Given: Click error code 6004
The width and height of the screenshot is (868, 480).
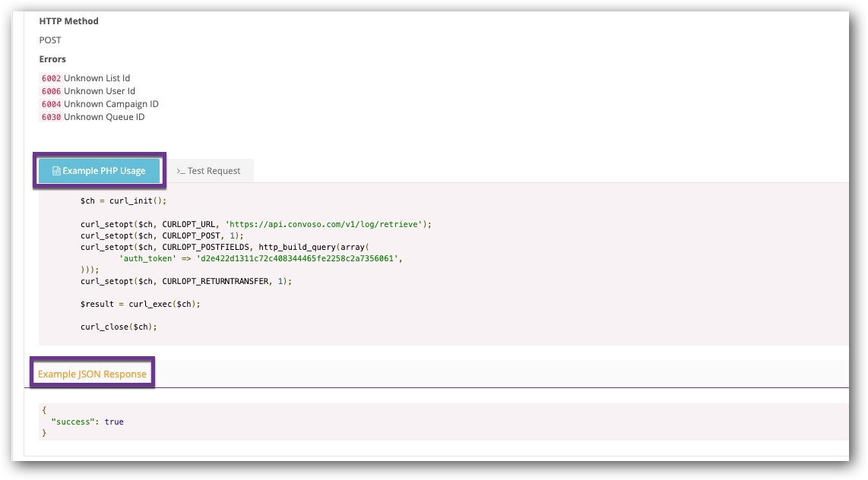Looking at the screenshot, I should pyautogui.click(x=51, y=104).
